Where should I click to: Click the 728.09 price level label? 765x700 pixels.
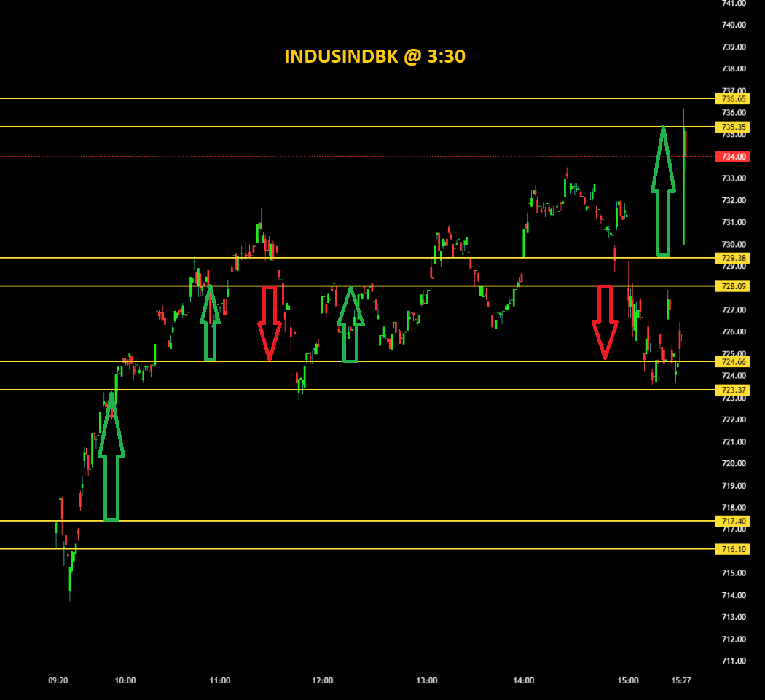point(733,286)
